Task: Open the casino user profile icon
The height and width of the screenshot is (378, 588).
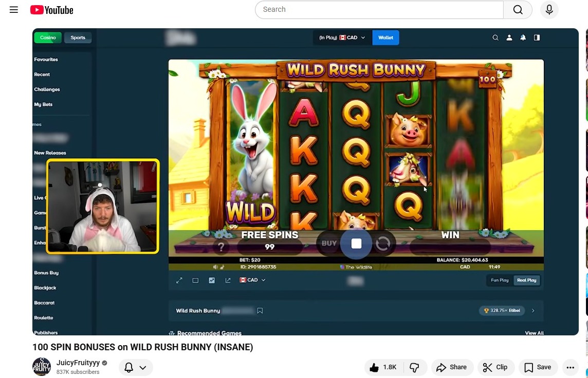Action: pyautogui.click(x=509, y=37)
